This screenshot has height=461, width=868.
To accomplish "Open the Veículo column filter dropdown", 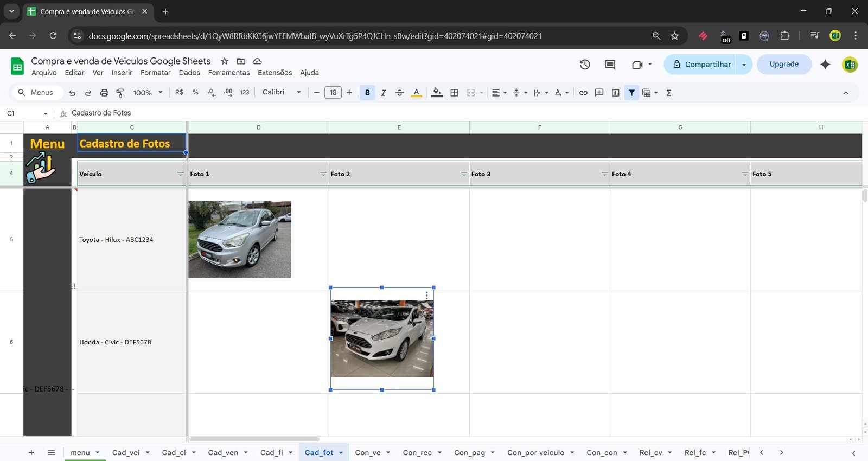I will [181, 174].
